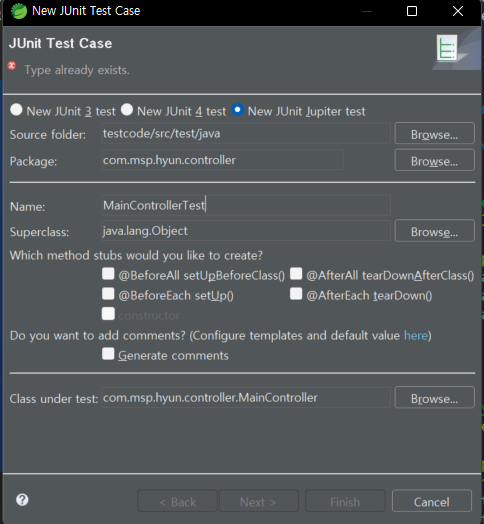Close the dialog with the X icon
The height and width of the screenshot is (524, 484).
point(458,11)
